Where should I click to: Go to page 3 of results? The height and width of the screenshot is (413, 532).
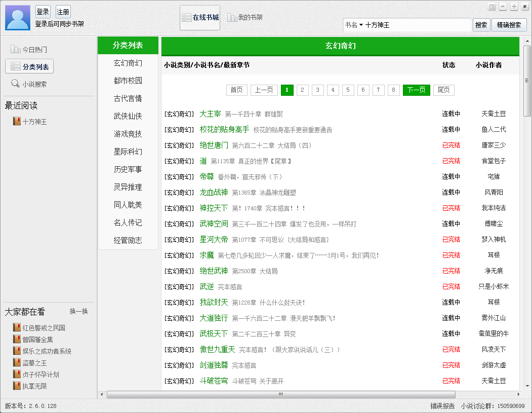tap(317, 90)
